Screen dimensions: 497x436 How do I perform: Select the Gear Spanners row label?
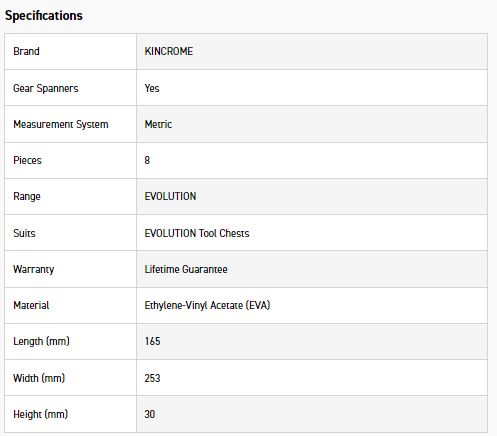coord(46,88)
